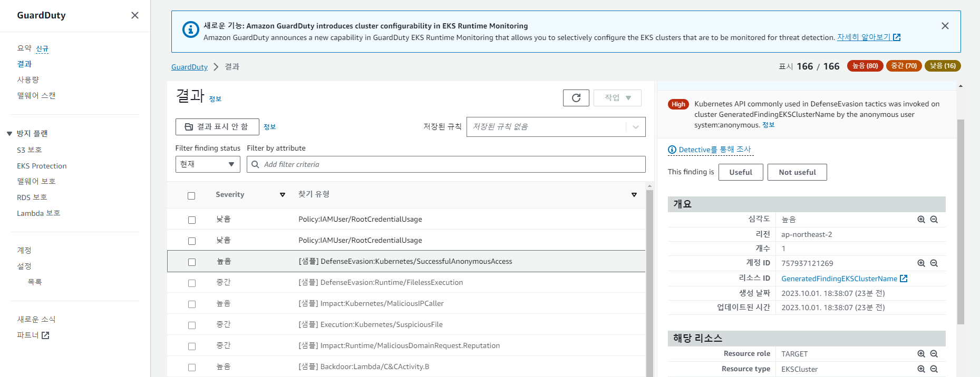Close the GuardDuty side navigation panel
The image size is (980, 377).
click(x=135, y=15)
